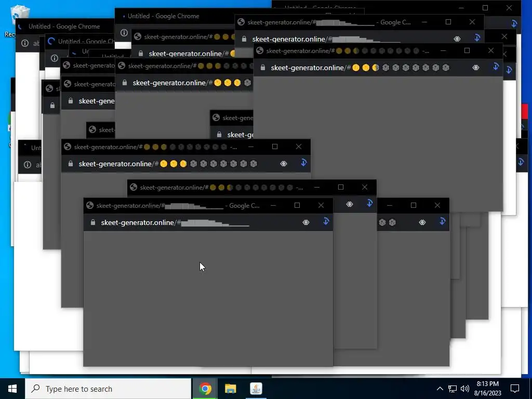Focus URL field whose third coin is half gold

[361, 68]
